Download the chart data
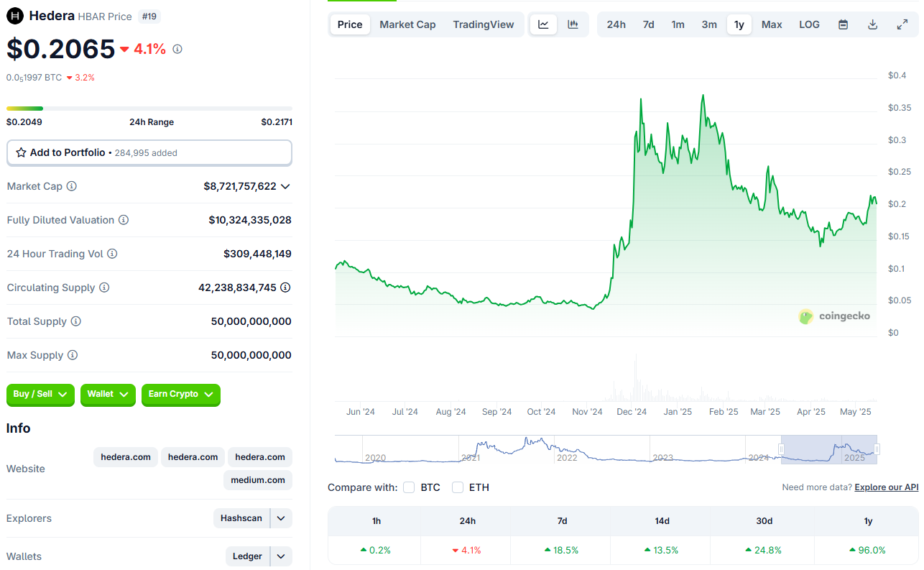The image size is (924, 570). (873, 24)
